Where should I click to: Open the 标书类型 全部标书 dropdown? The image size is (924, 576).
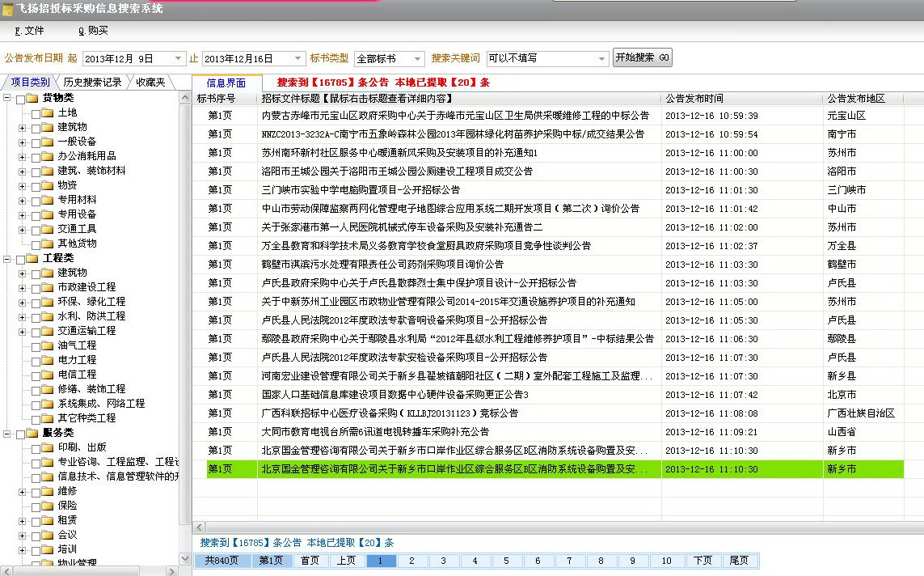418,58
